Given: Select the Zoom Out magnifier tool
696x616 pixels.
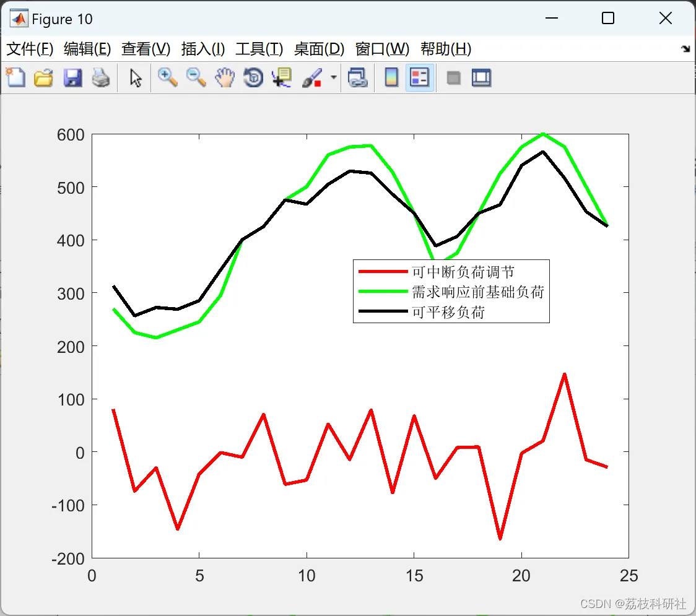Looking at the screenshot, I should click(196, 77).
